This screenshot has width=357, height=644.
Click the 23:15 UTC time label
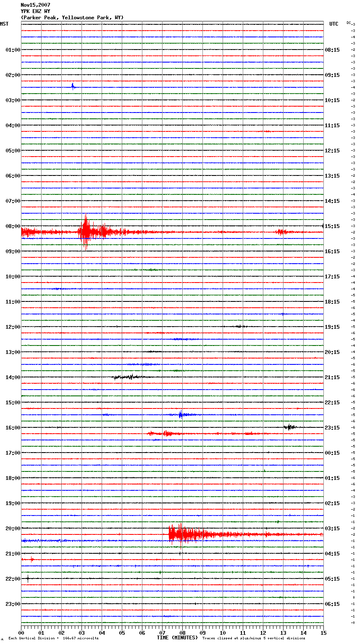pyautogui.click(x=332, y=428)
